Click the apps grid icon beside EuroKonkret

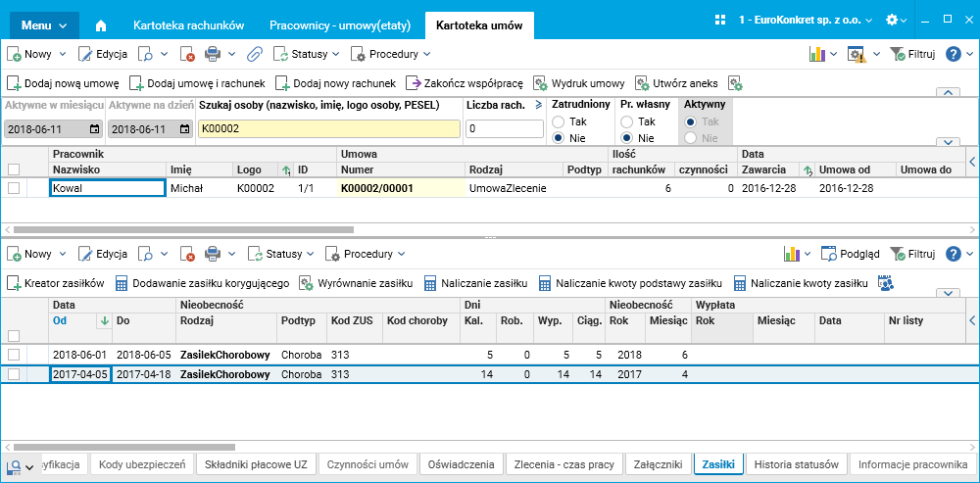719,20
